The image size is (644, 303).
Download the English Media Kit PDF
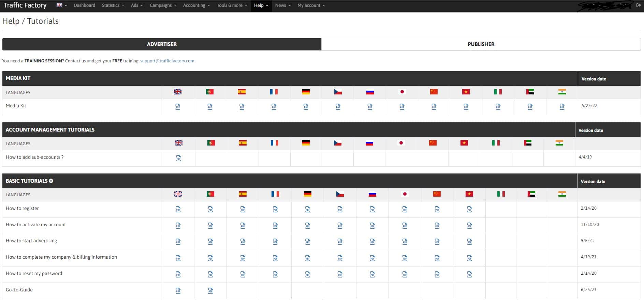(178, 107)
